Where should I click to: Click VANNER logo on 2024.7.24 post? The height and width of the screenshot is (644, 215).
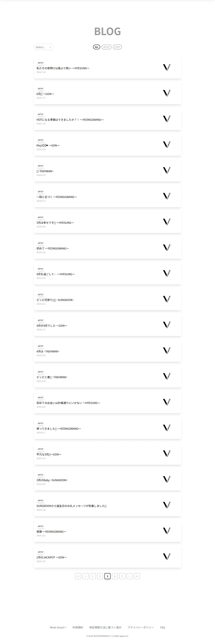coord(167,67)
